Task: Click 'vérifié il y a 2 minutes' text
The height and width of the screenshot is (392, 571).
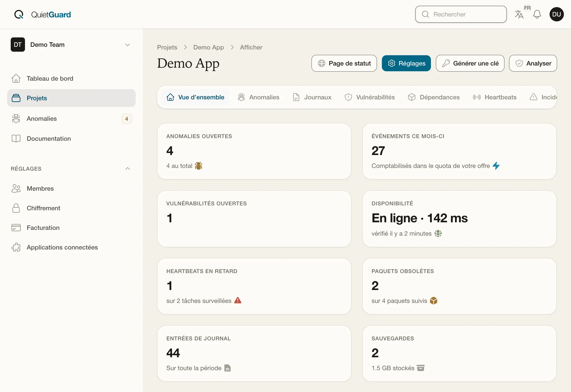Action: pyautogui.click(x=402, y=233)
